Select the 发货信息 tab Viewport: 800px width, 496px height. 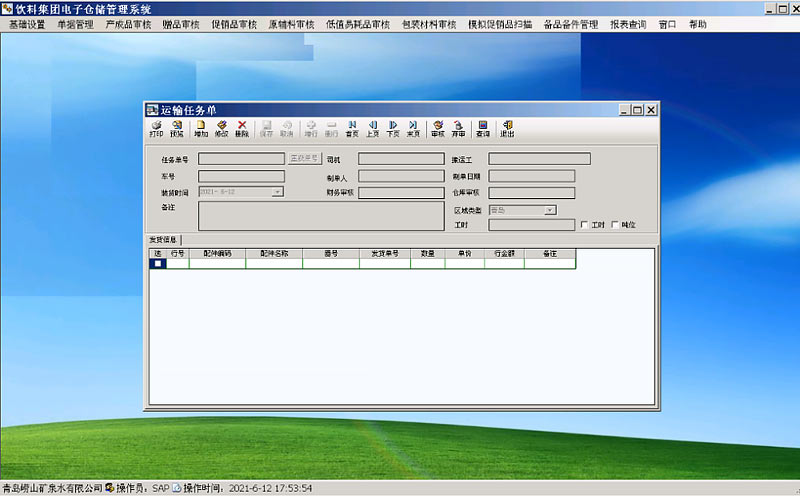[163, 240]
